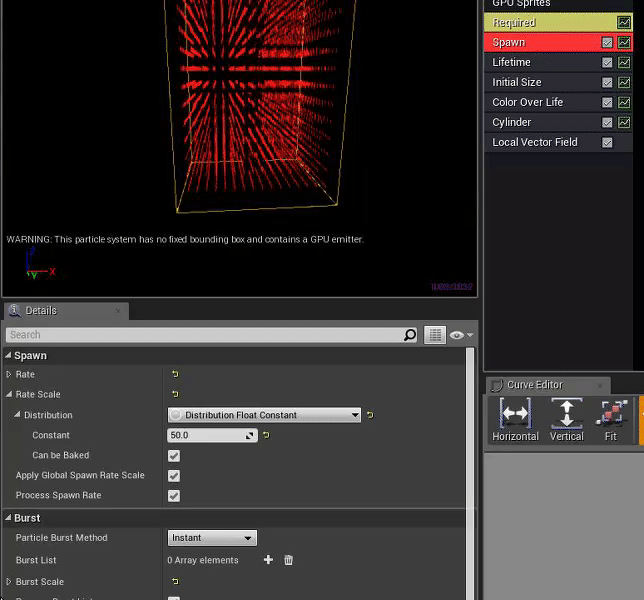Click the 'Burst List' label

pos(36,560)
